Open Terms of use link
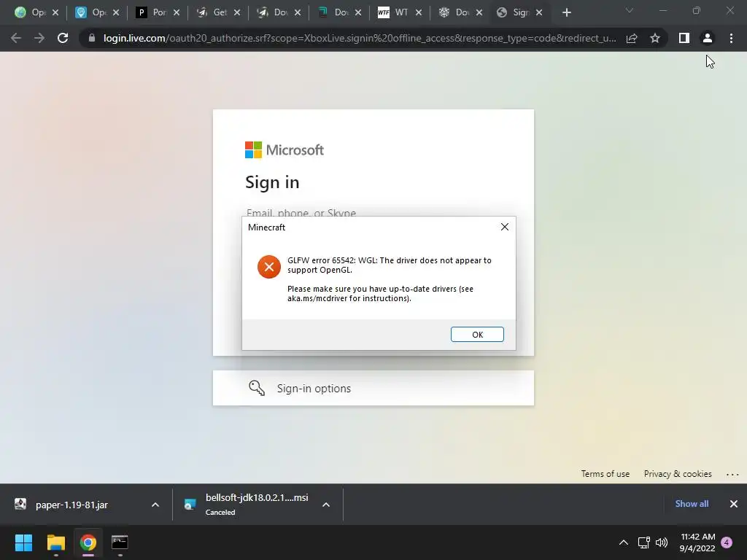This screenshot has height=560, width=747. [605, 474]
